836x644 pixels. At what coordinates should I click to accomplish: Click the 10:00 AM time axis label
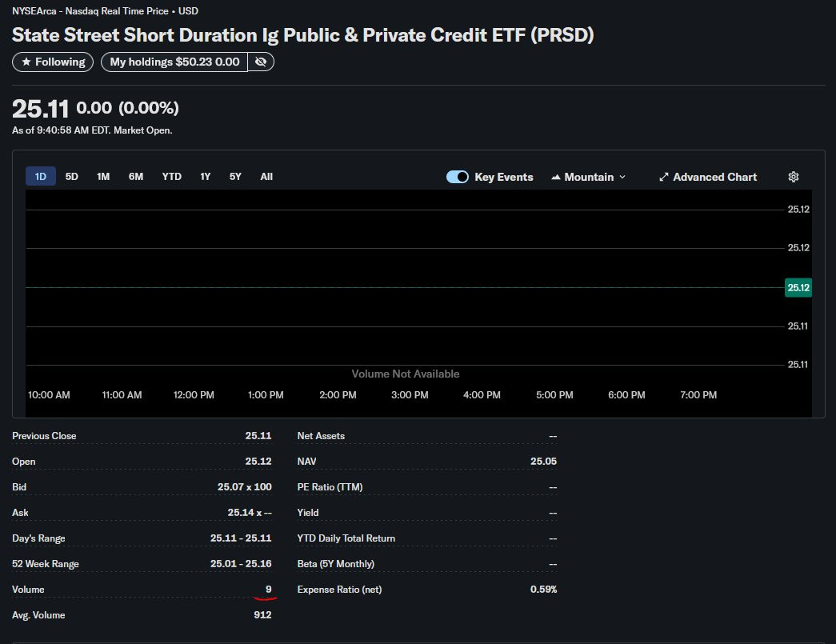pos(49,395)
